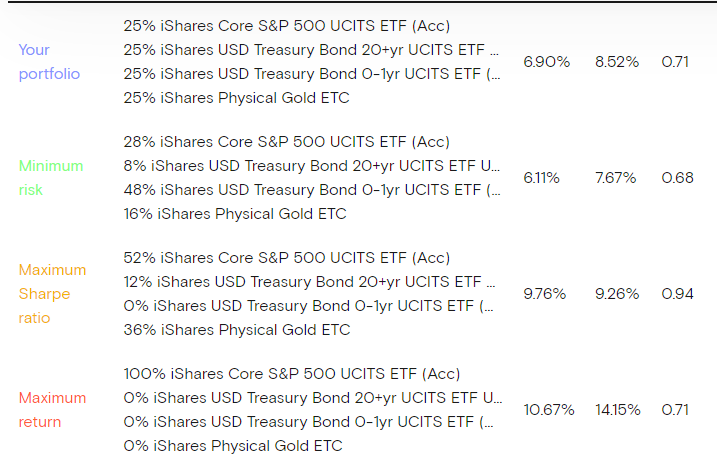Select the 'Your portfolio' row label

(x=49, y=62)
